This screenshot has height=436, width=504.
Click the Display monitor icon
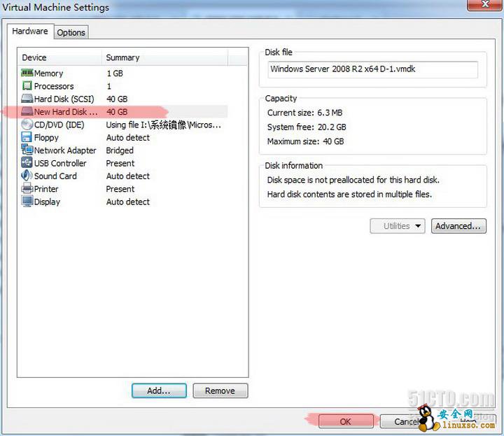pyautogui.click(x=27, y=202)
